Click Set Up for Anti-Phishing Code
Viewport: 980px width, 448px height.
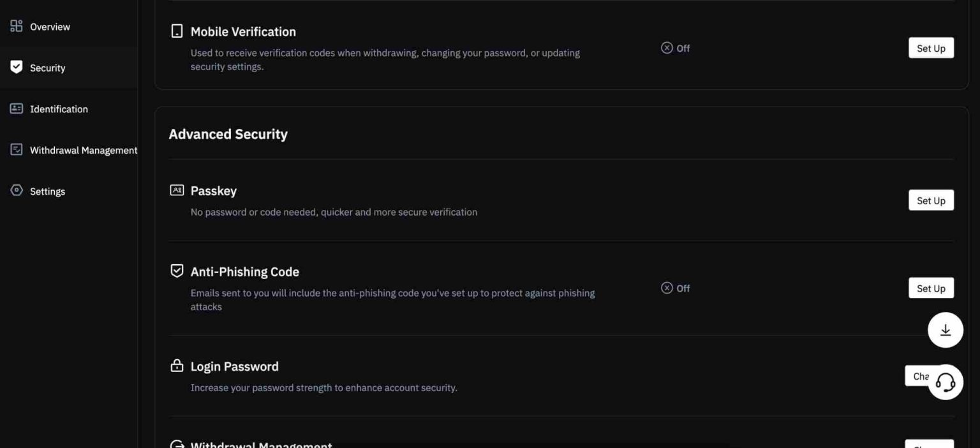tap(931, 288)
